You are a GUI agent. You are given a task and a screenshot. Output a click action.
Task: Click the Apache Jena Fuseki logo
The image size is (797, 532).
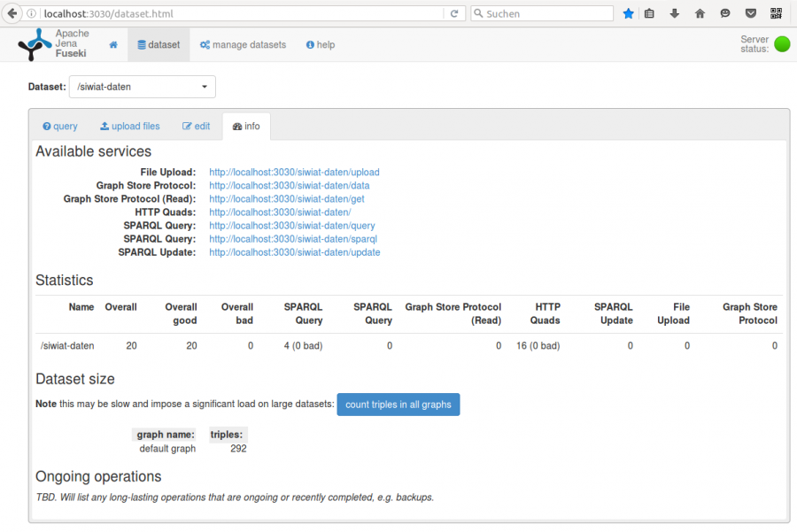[53, 44]
